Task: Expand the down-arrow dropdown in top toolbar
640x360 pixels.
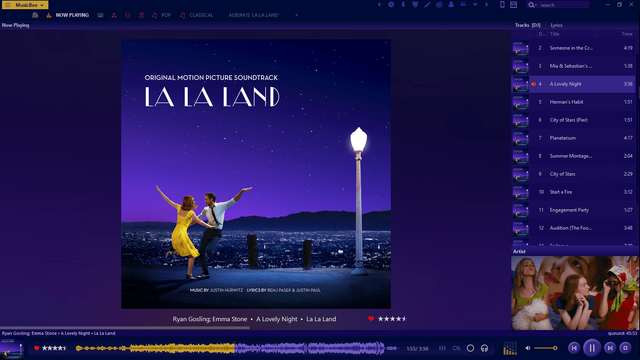Action: [475, 4]
